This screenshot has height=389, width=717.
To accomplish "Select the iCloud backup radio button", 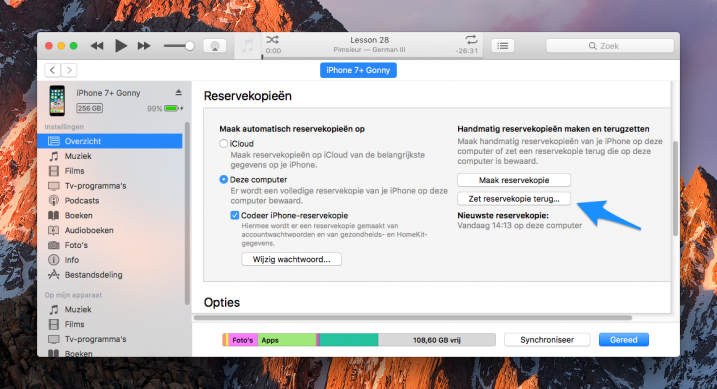I will (224, 144).
